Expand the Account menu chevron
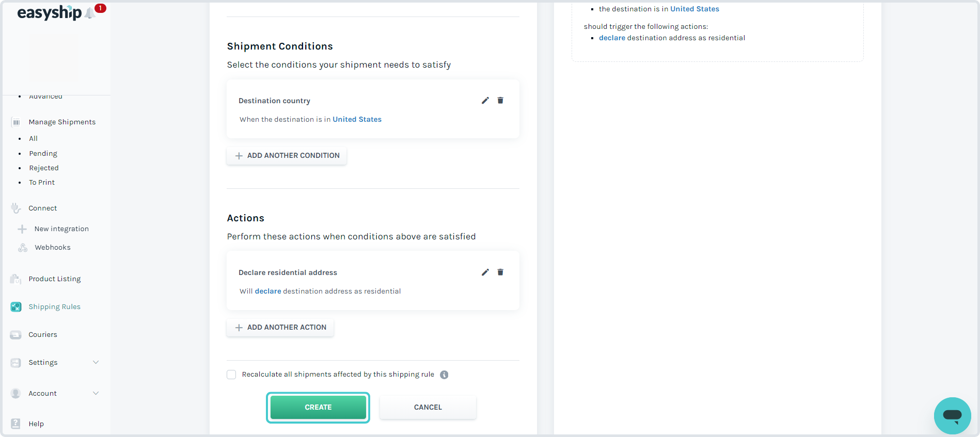Image resolution: width=980 pixels, height=437 pixels. [96, 393]
